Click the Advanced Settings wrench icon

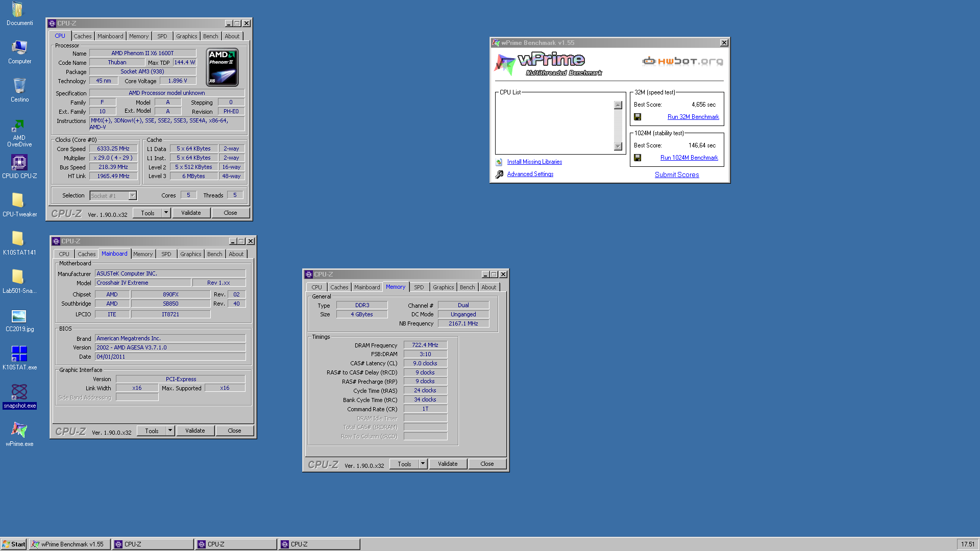tap(499, 174)
